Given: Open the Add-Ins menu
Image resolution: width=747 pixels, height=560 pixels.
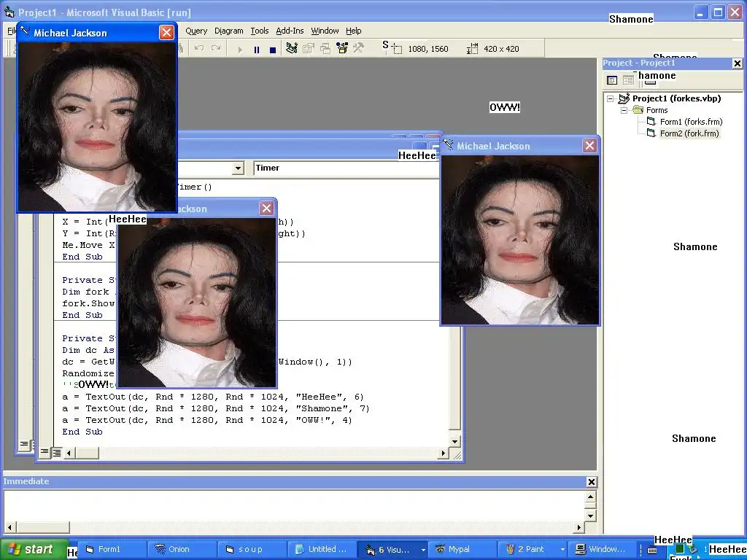Looking at the screenshot, I should pos(290,31).
